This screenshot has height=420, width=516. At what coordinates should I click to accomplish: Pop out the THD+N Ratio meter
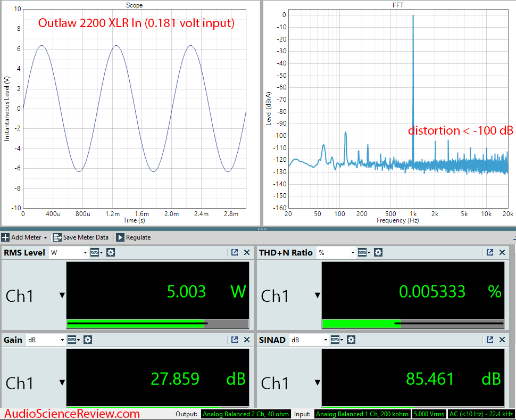(x=490, y=252)
